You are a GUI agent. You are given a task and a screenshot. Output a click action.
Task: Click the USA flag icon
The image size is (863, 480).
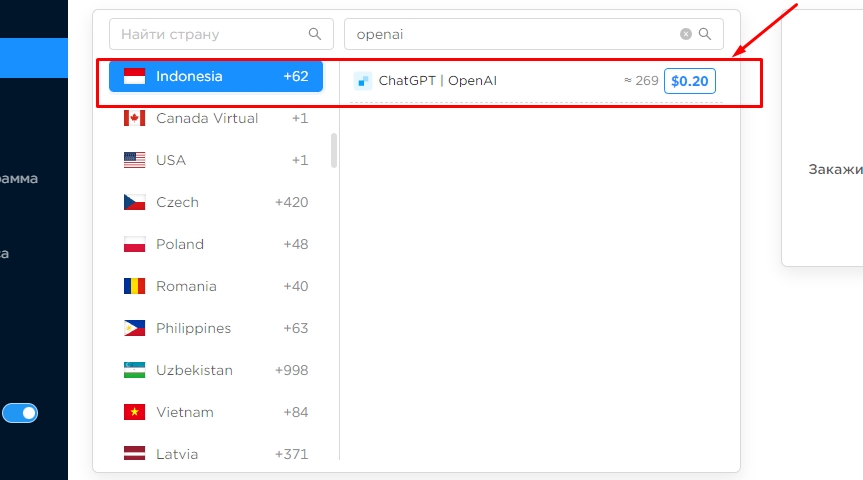134,160
